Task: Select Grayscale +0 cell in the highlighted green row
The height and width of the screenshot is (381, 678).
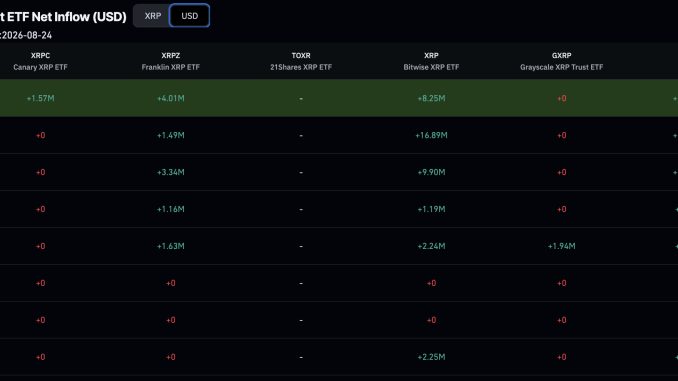Action: click(x=561, y=99)
